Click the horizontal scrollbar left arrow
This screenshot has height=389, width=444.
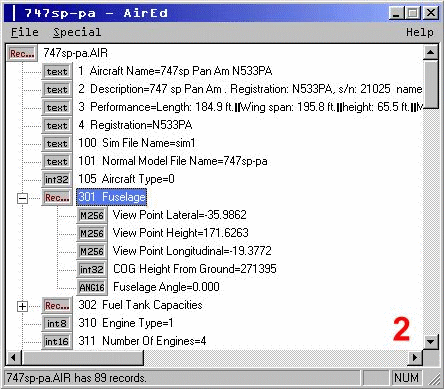click(13, 358)
